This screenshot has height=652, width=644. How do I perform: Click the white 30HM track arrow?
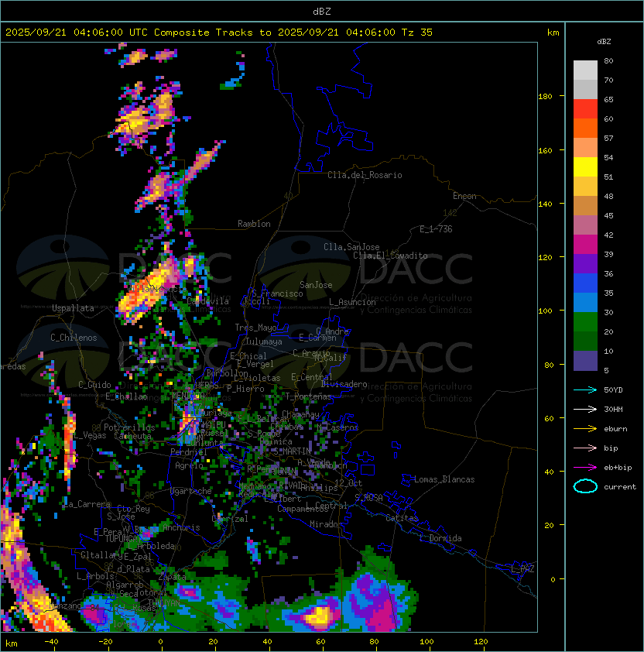point(585,409)
